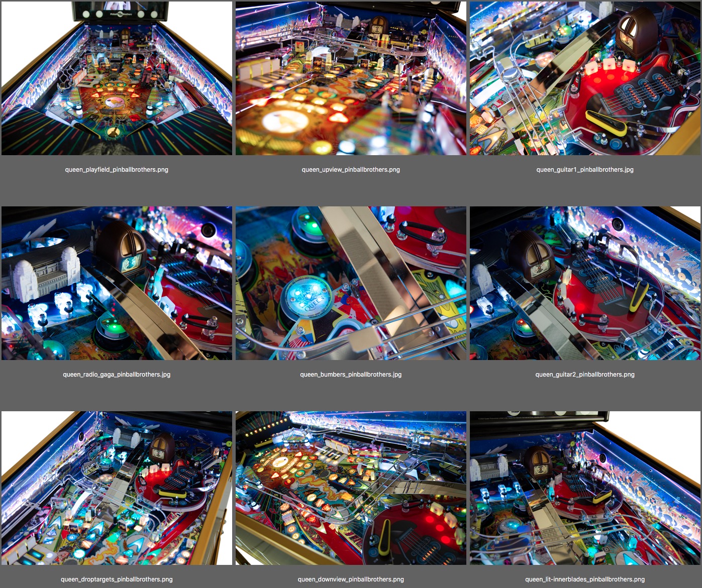This screenshot has width=702, height=588.
Task: Click the queen_guitar2_pinballbrothers.png file name label
Action: tap(585, 375)
